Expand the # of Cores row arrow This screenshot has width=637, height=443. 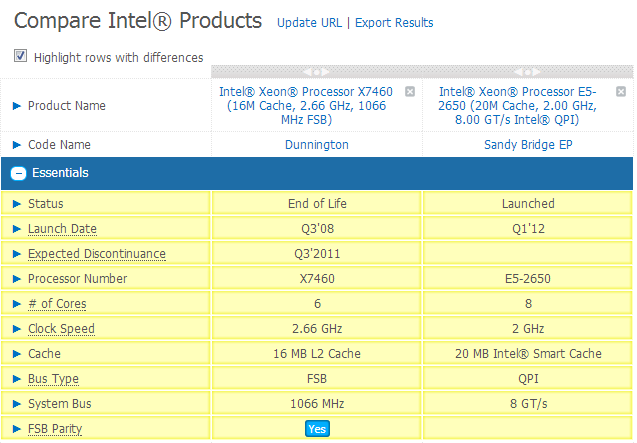17,304
